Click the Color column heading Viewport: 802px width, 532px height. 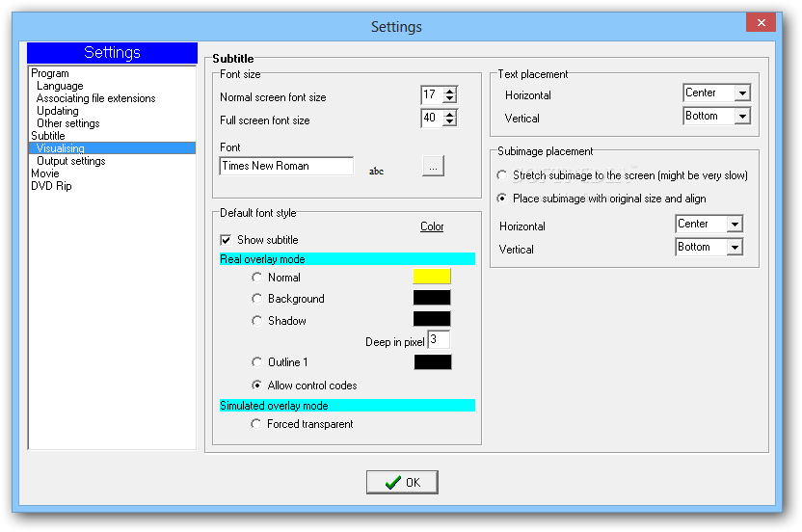[432, 226]
